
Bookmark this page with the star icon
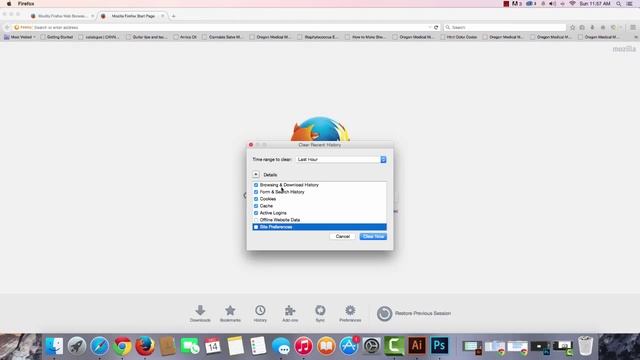tap(572, 27)
